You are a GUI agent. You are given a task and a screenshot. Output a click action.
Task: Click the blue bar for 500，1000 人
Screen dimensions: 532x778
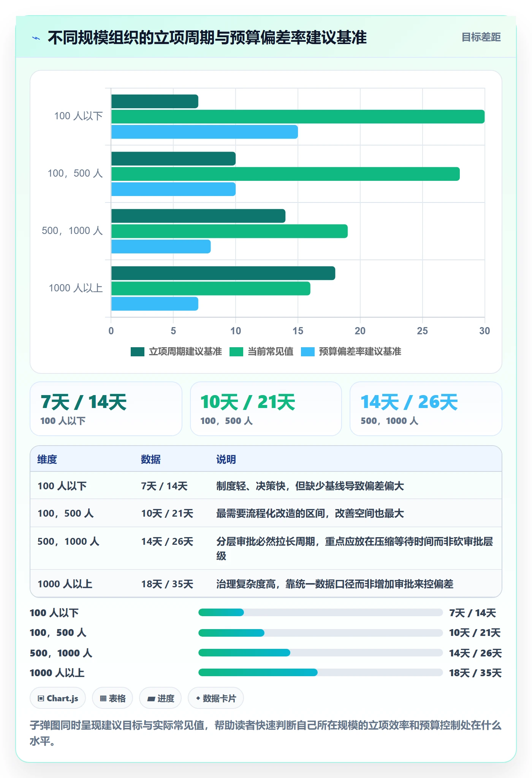point(161,247)
